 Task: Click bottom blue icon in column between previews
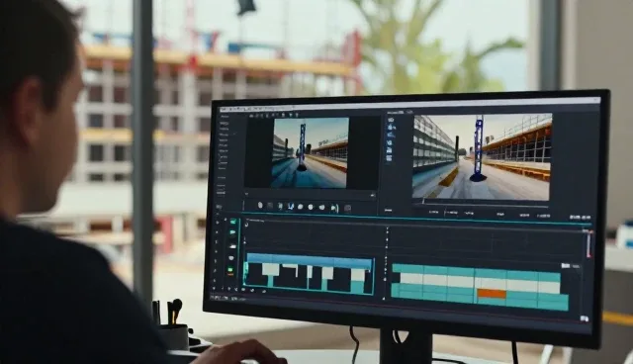(389, 158)
